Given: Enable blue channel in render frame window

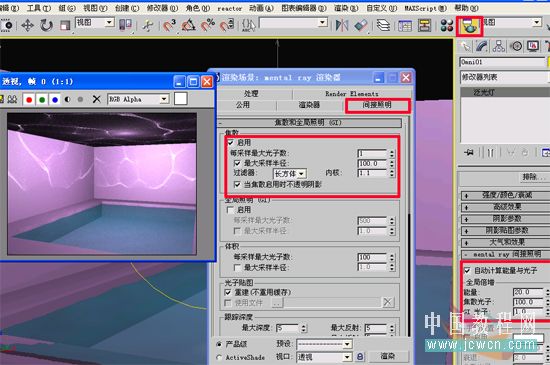Looking at the screenshot, I should click(55, 100).
